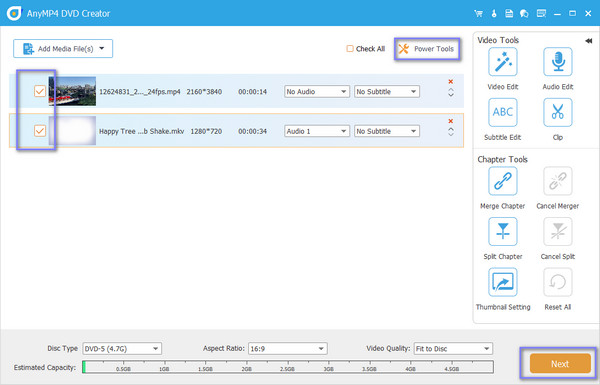Select the 12624831 mp4 video thumbnail
The image size is (600, 385).
[x=72, y=91]
